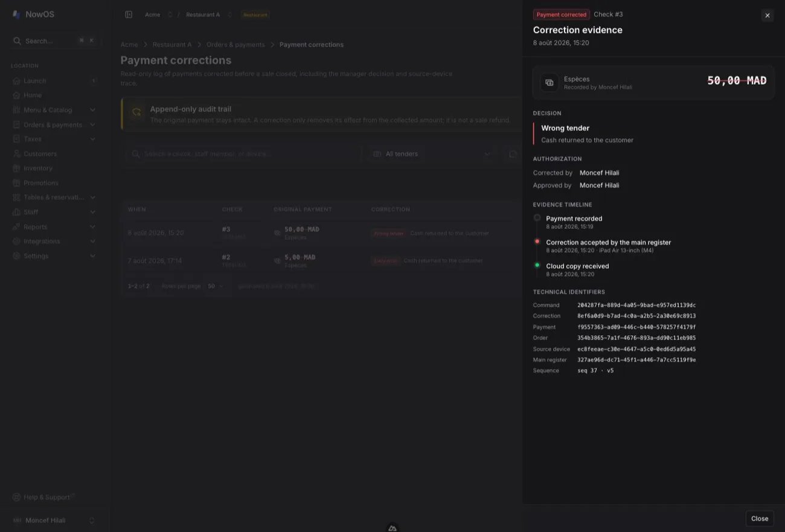
Task: Click the seq 37 · v5 sequence value
Action: coord(595,371)
